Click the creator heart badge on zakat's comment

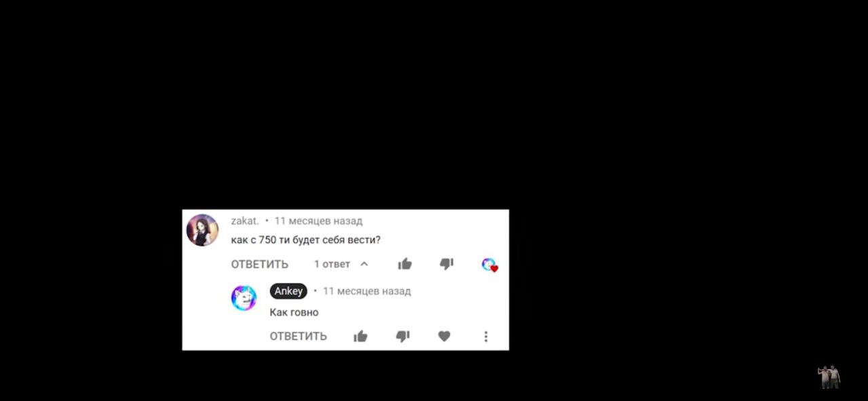click(490, 265)
